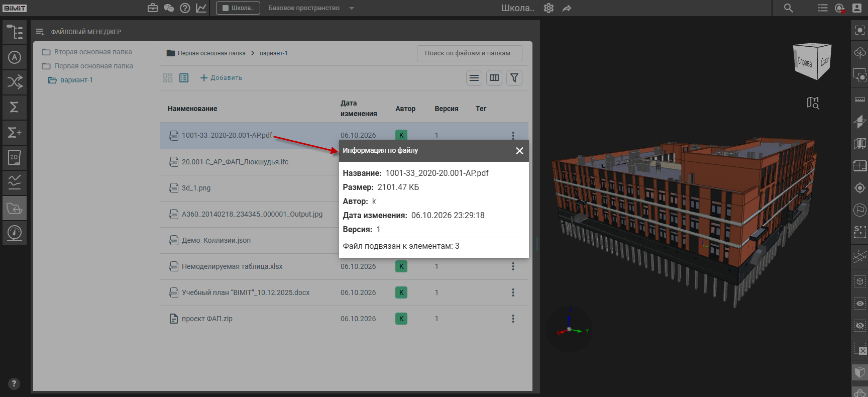This screenshot has height=397, width=868.
Task: Open the line charts panel in the sidebar
Action: click(15, 183)
